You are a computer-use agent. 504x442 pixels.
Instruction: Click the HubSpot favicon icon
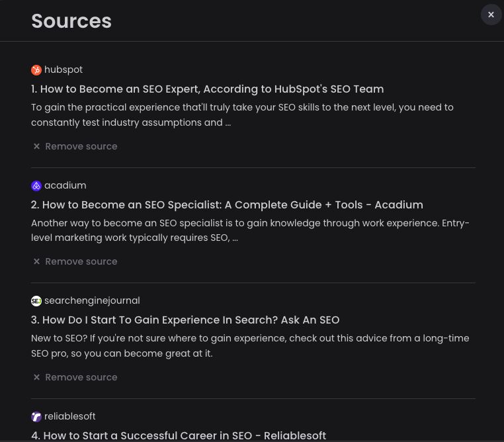coord(36,70)
